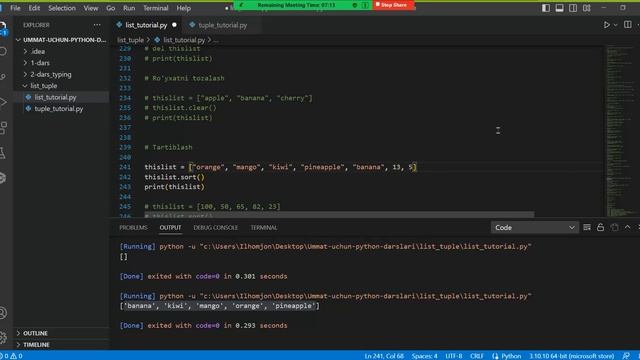Open the Run and Debug icon
The image size is (640, 360).
[x=3, y=102]
